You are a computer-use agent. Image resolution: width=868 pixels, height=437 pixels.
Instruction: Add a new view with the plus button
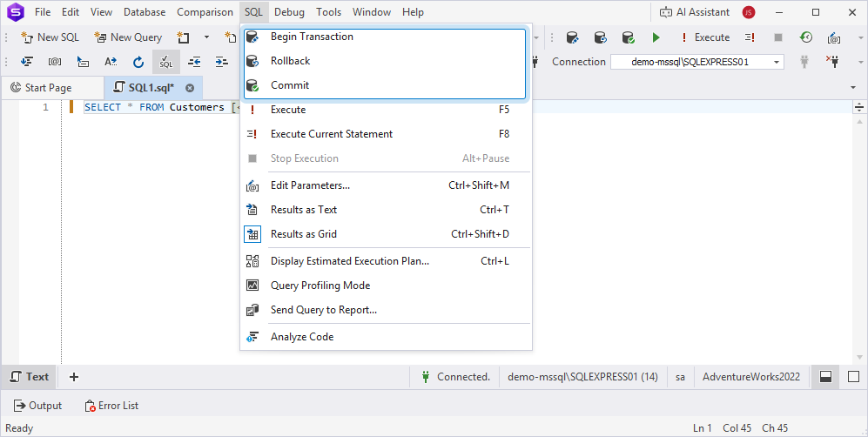click(74, 377)
